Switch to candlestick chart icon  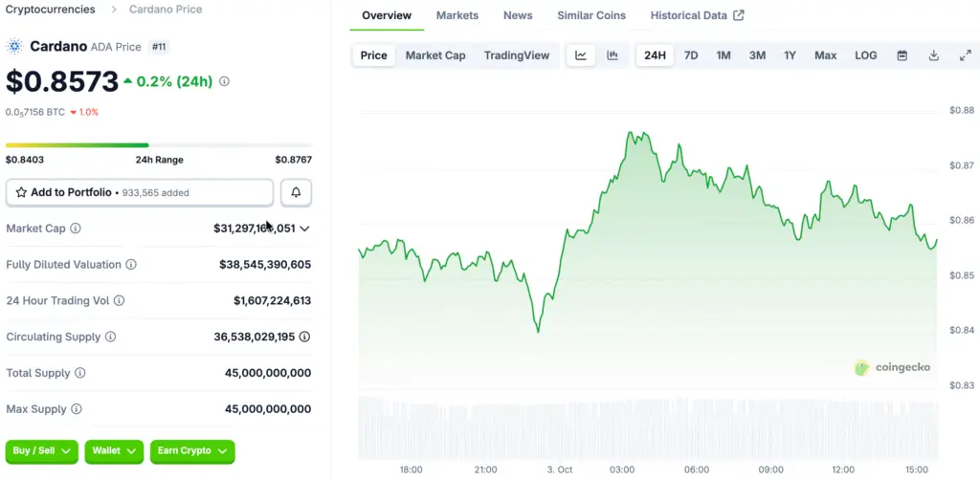click(x=612, y=55)
